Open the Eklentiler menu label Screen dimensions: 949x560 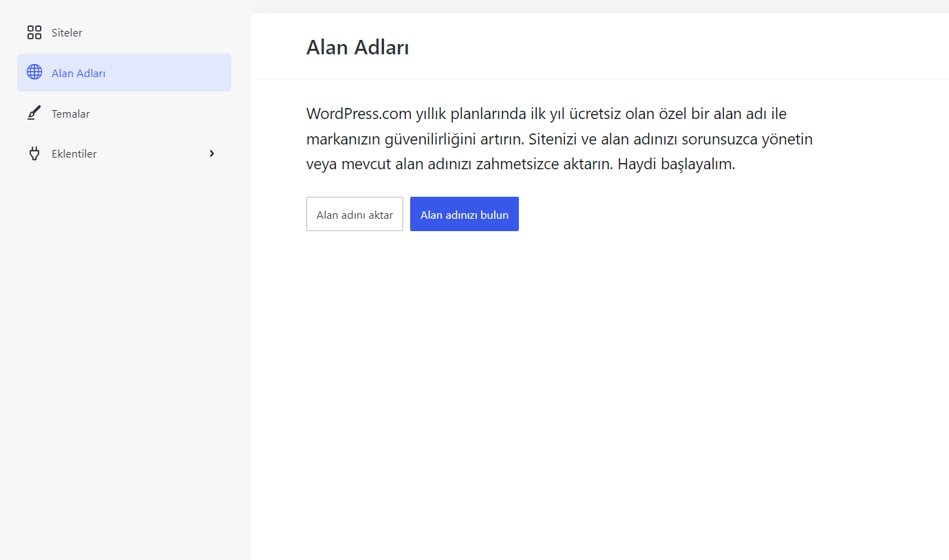pos(74,154)
